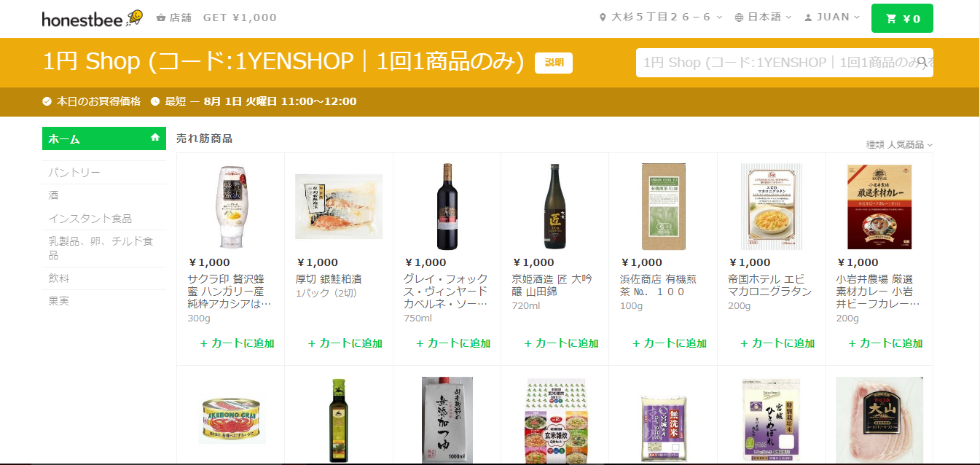
Task: Expand the 大杉5丁目26-6 address dropdown
Action: [661, 17]
